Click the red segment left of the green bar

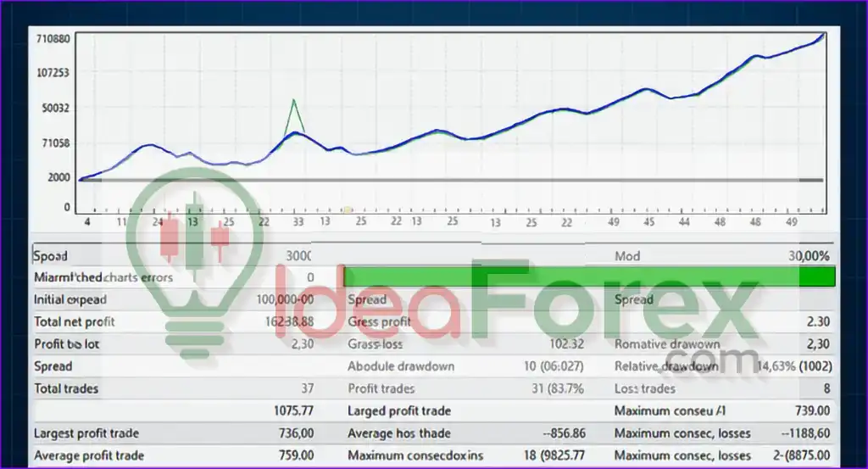[341, 277]
